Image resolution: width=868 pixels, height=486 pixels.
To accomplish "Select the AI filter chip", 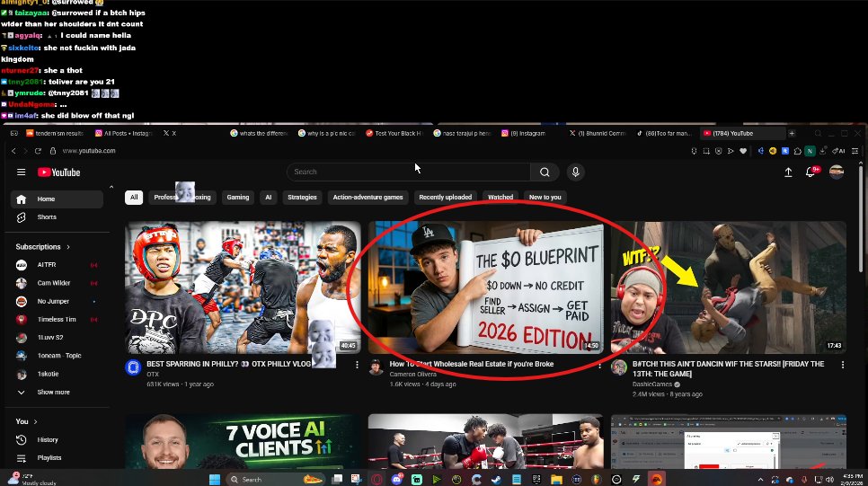I will (x=269, y=197).
